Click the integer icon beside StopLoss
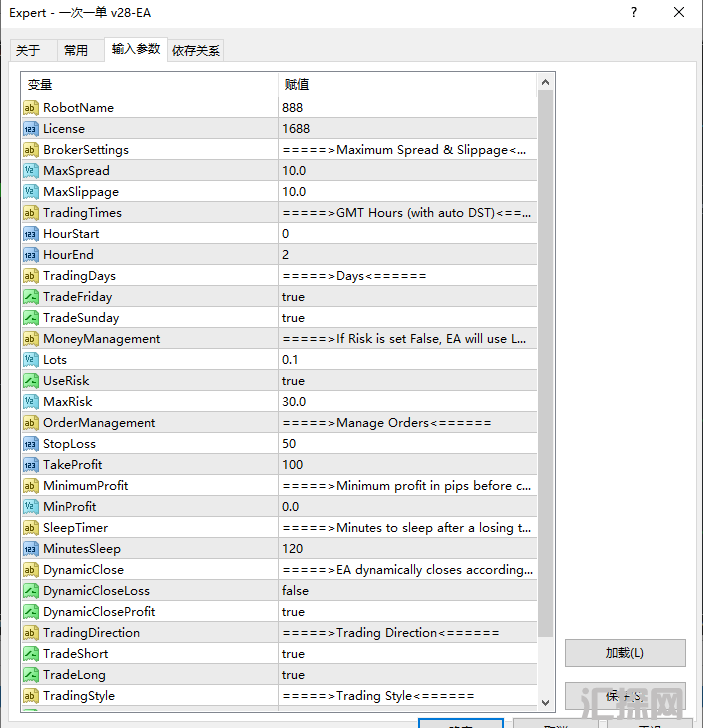The width and height of the screenshot is (703, 728). click(x=30, y=444)
